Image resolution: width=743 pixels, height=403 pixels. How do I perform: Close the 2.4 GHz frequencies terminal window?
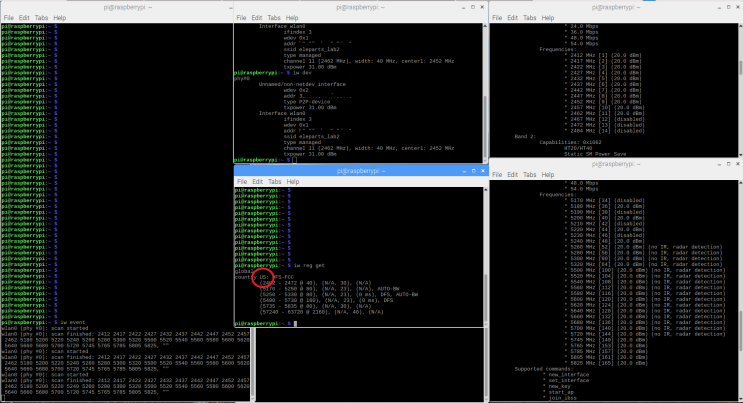click(738, 7)
